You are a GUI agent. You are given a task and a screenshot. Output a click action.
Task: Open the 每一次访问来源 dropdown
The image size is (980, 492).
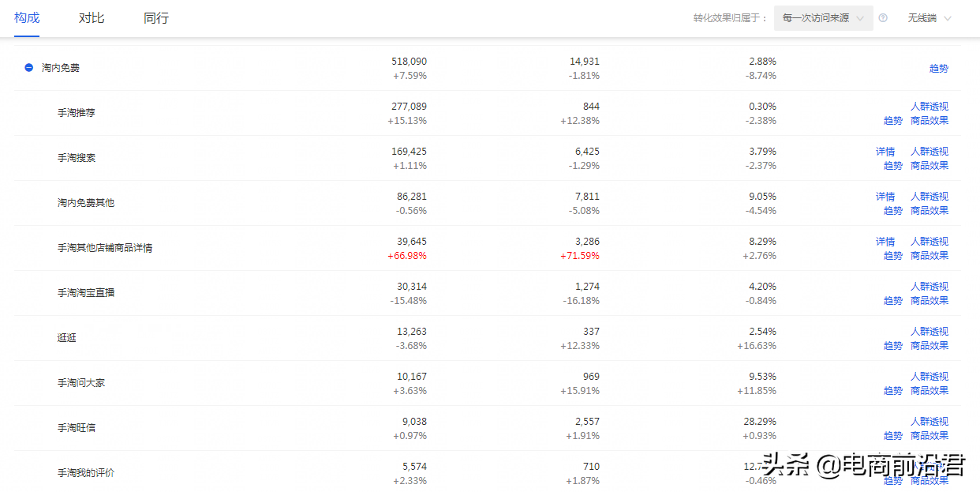(824, 18)
